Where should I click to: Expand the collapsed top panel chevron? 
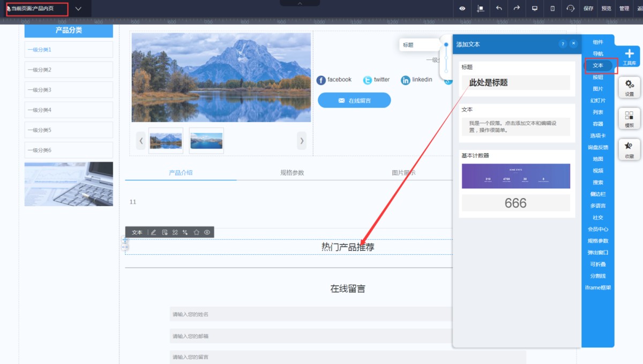(x=300, y=3)
